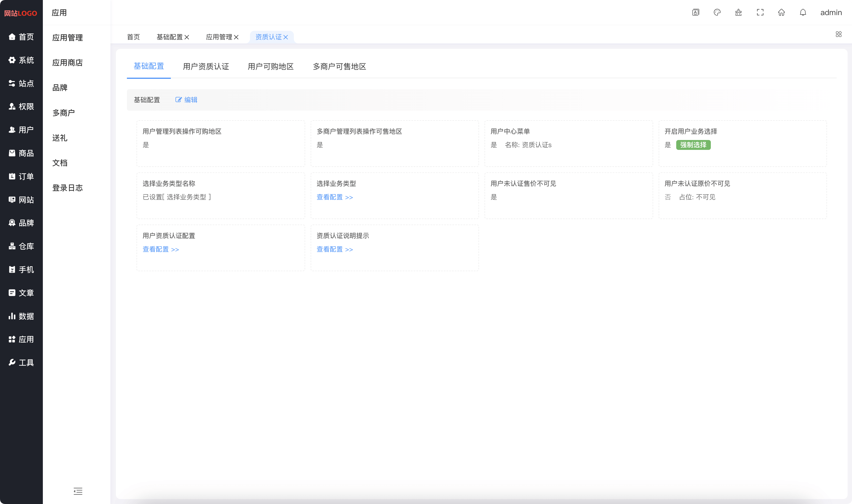
Task: Collapse the sidebar with the bottom toggle
Action: coord(78,491)
